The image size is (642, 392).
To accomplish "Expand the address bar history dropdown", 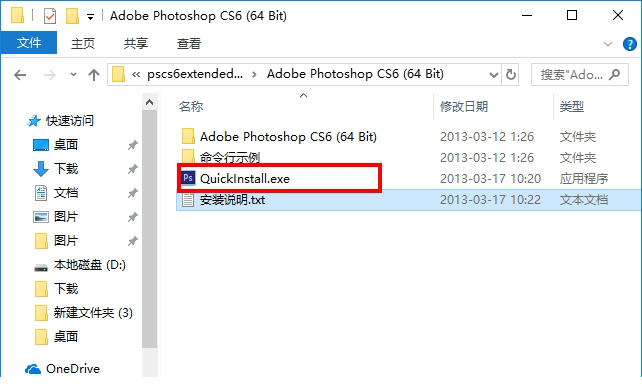I will (494, 75).
